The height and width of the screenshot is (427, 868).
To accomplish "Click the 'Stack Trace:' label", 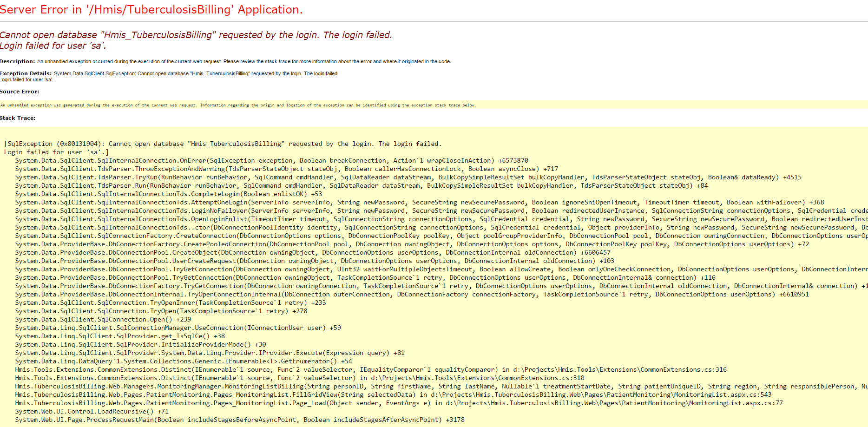I will pos(18,118).
